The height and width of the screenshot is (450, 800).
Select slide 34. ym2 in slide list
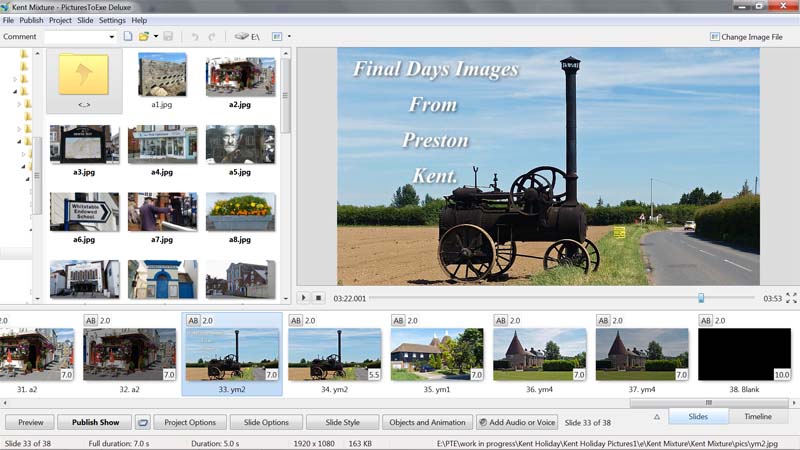coord(334,354)
